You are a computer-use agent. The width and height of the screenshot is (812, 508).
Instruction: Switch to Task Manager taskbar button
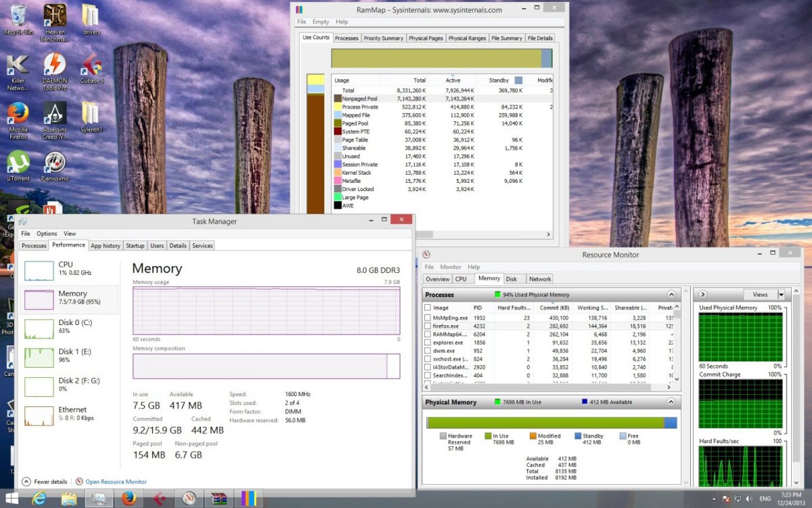[99, 499]
